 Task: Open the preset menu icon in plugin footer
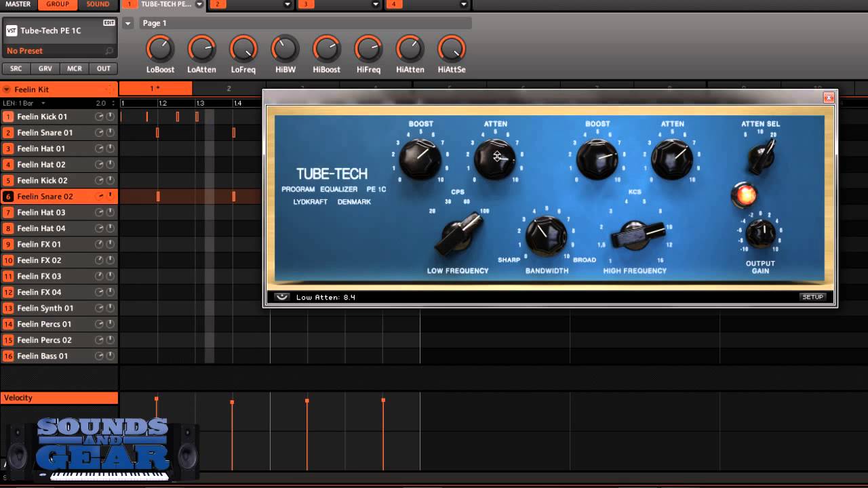pyautogui.click(x=282, y=297)
